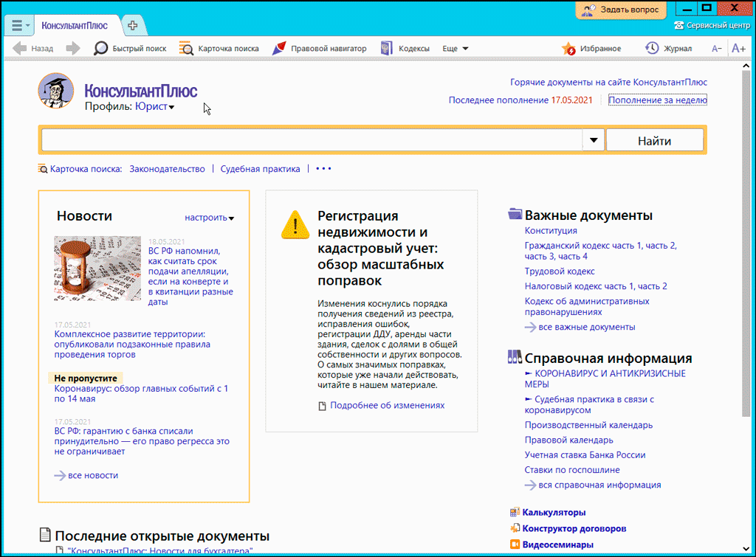This screenshot has height=557, width=756.
Task: Decrease font size with A- button
Action: (716, 48)
